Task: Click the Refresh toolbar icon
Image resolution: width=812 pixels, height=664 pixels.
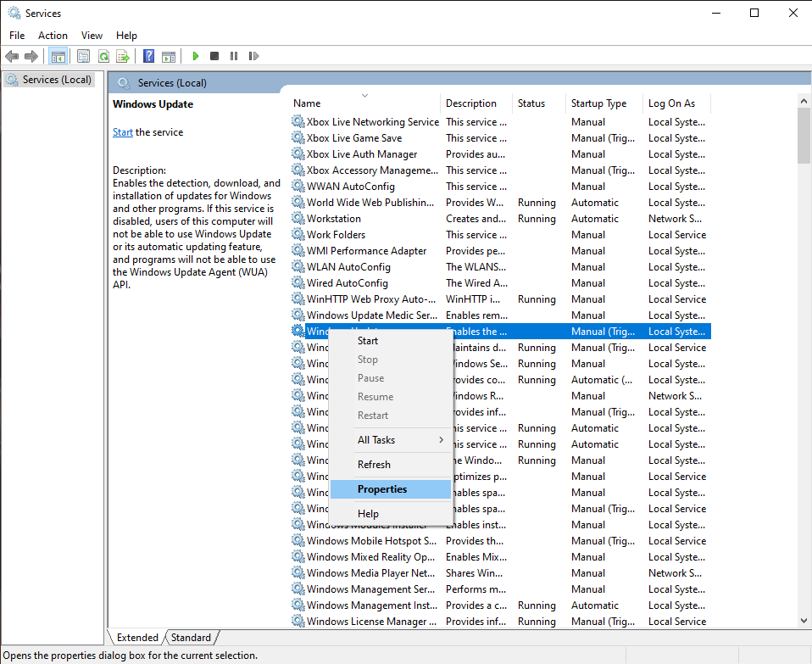Action: point(103,56)
